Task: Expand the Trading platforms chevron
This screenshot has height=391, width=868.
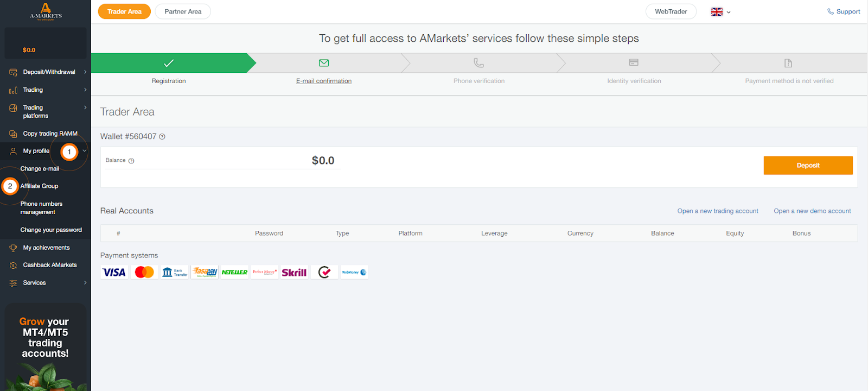Action: [x=85, y=108]
